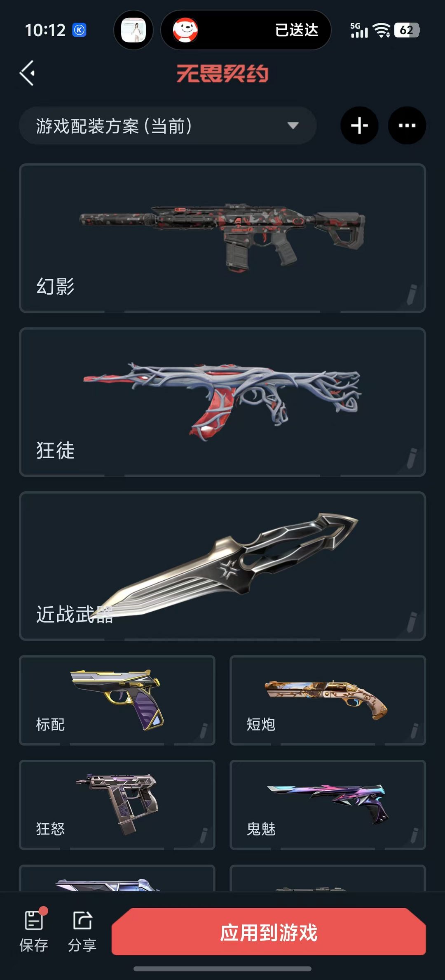Open the 狂徒 rifle card image

[222, 400]
